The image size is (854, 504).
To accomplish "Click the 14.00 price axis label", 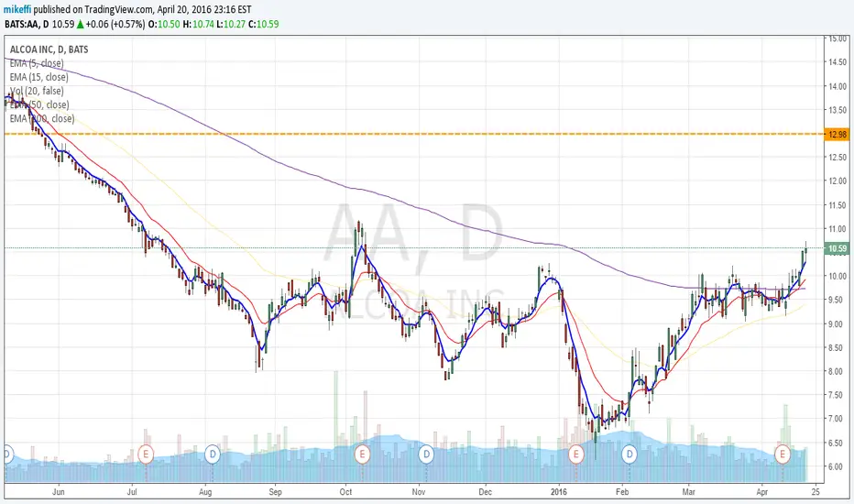I will click(838, 86).
